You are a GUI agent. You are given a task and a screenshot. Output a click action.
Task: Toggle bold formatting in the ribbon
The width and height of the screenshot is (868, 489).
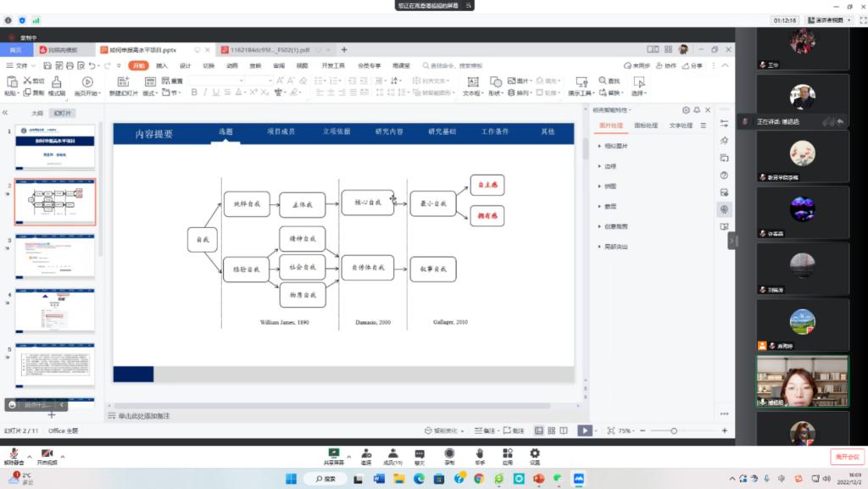pyautogui.click(x=194, y=92)
